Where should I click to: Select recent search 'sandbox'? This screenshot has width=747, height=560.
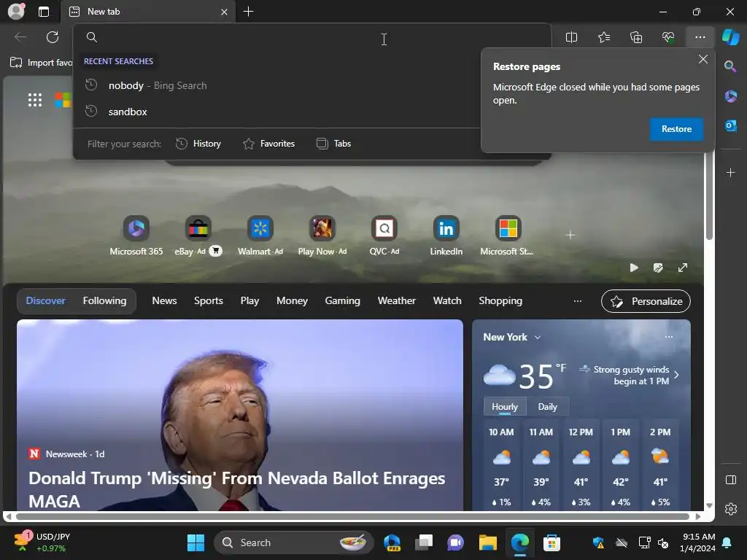(276, 112)
